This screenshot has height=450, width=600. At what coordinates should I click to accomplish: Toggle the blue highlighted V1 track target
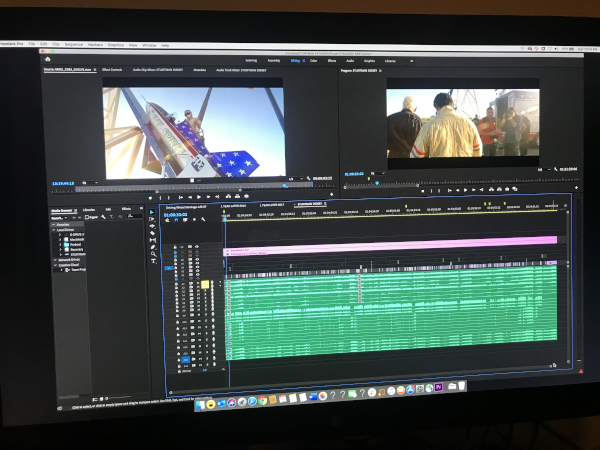click(169, 269)
